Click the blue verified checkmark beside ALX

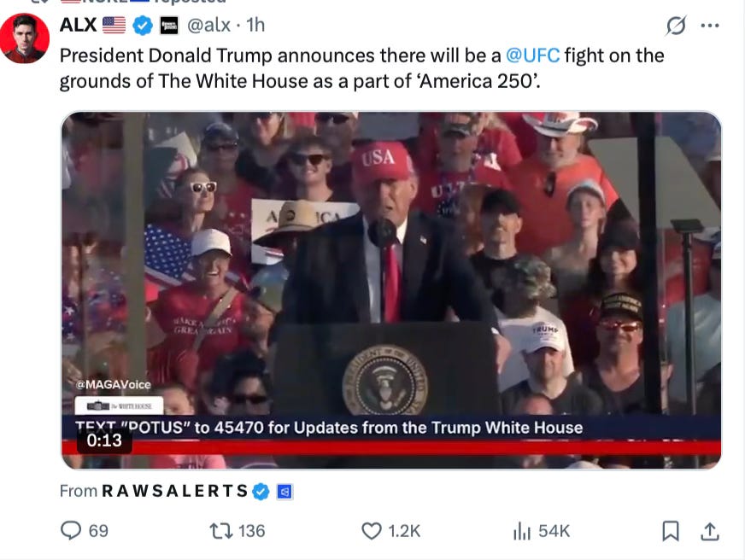click(x=142, y=26)
